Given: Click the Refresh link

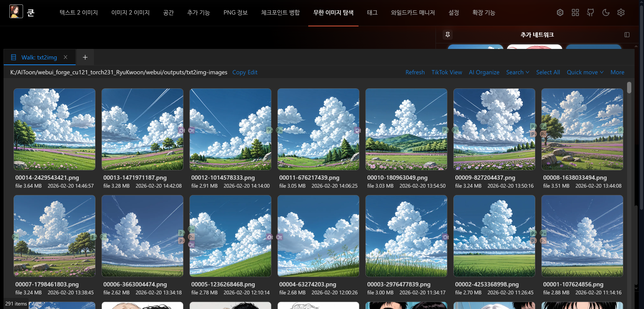Looking at the screenshot, I should [415, 72].
